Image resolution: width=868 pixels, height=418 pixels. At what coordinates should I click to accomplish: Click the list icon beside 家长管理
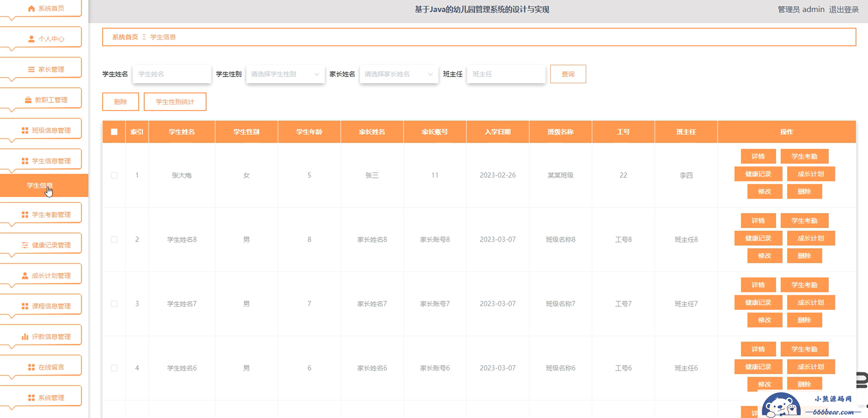(x=31, y=69)
